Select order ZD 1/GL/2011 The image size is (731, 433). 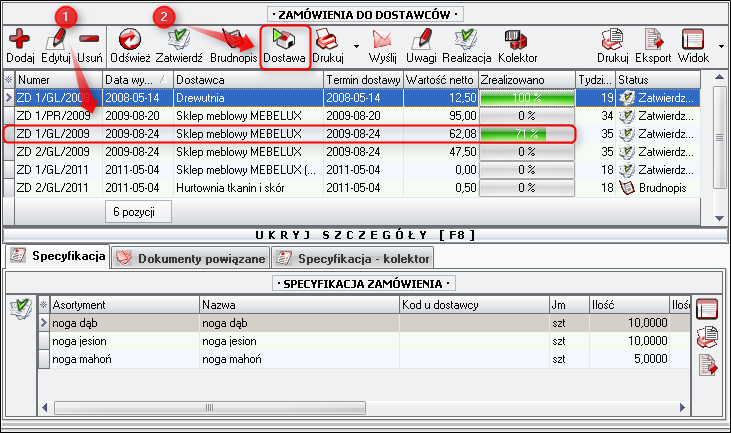(x=352, y=170)
